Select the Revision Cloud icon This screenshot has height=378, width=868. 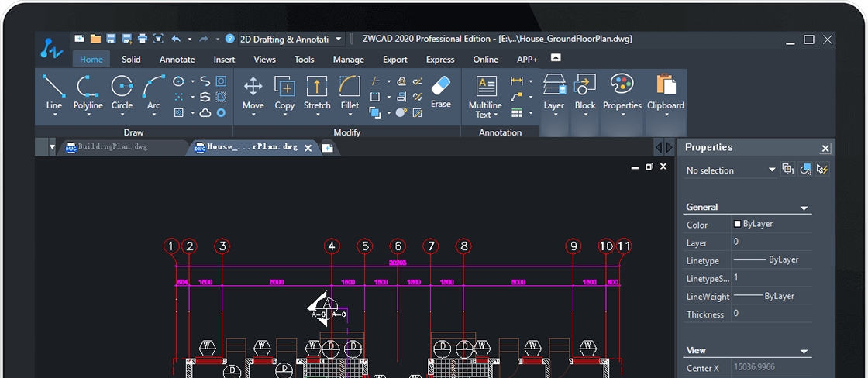[205, 113]
